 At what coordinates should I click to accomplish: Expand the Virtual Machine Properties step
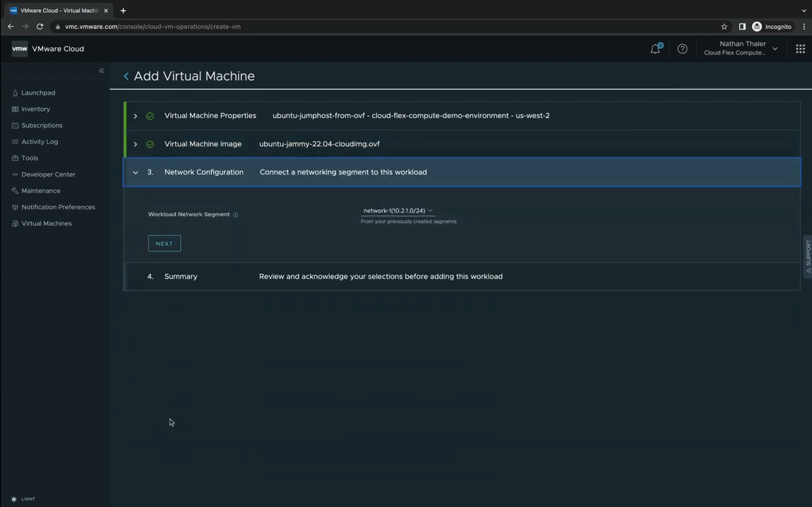[135, 116]
